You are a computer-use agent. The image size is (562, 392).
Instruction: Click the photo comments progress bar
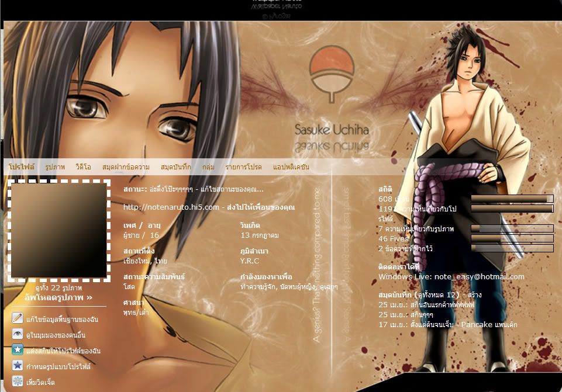512,228
